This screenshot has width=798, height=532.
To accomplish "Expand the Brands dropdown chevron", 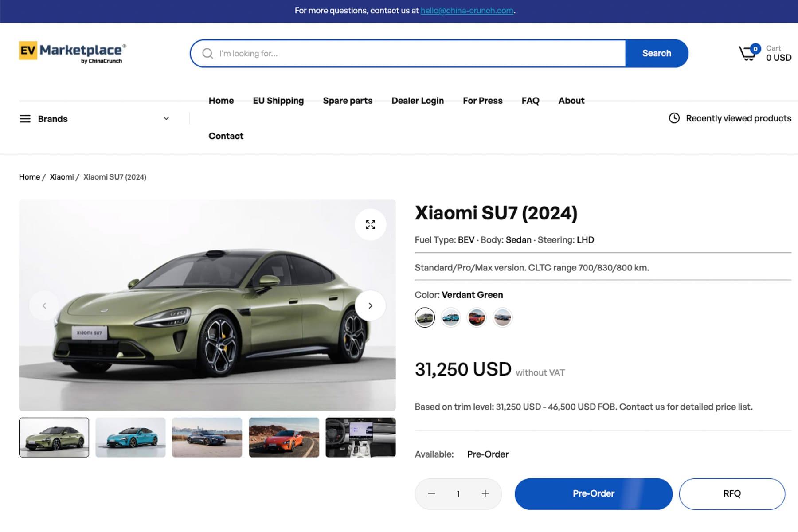I will pyautogui.click(x=166, y=118).
